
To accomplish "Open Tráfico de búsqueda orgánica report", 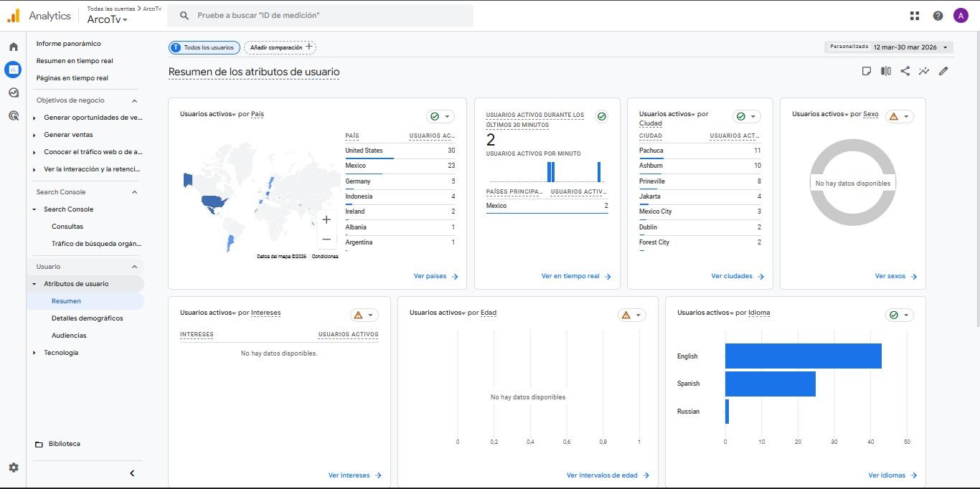I will click(97, 244).
